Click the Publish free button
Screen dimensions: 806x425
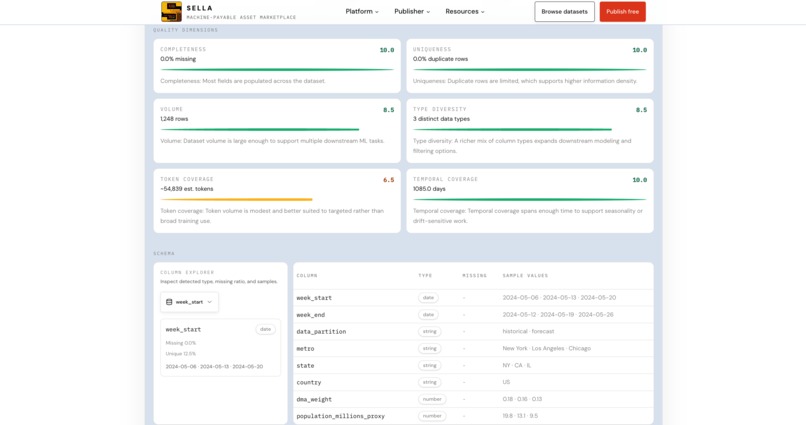[622, 11]
